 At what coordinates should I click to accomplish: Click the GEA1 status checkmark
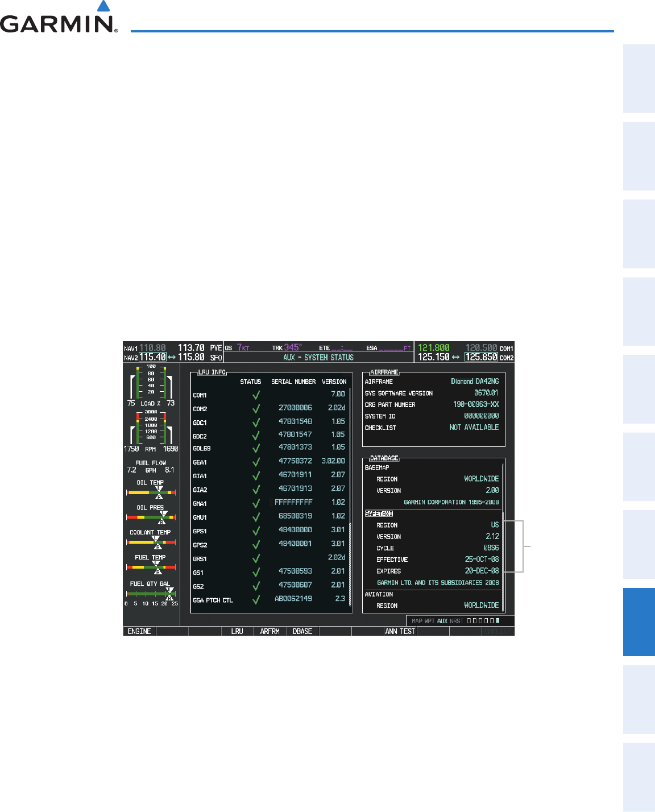(x=256, y=462)
